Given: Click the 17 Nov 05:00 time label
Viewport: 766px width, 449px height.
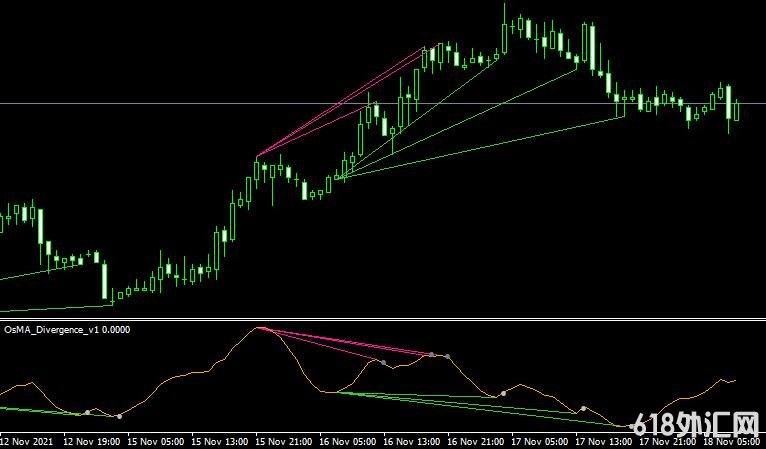Looking at the screenshot, I should pos(542,440).
